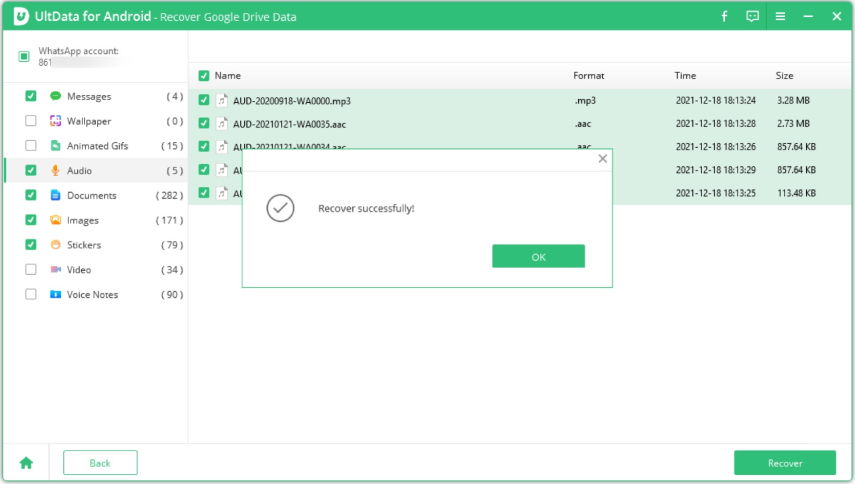Uncheck the file row dated 18:13:29

click(x=204, y=170)
